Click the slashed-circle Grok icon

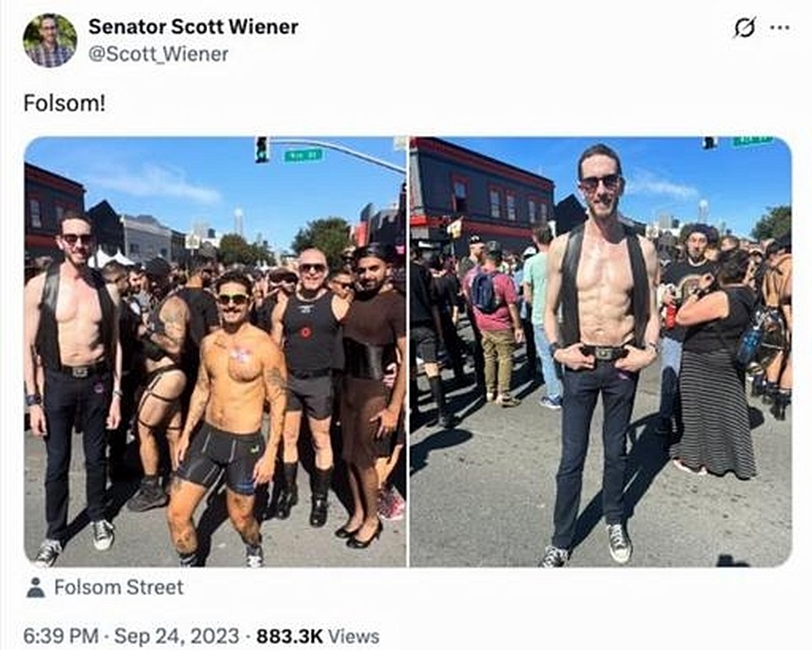point(745,28)
